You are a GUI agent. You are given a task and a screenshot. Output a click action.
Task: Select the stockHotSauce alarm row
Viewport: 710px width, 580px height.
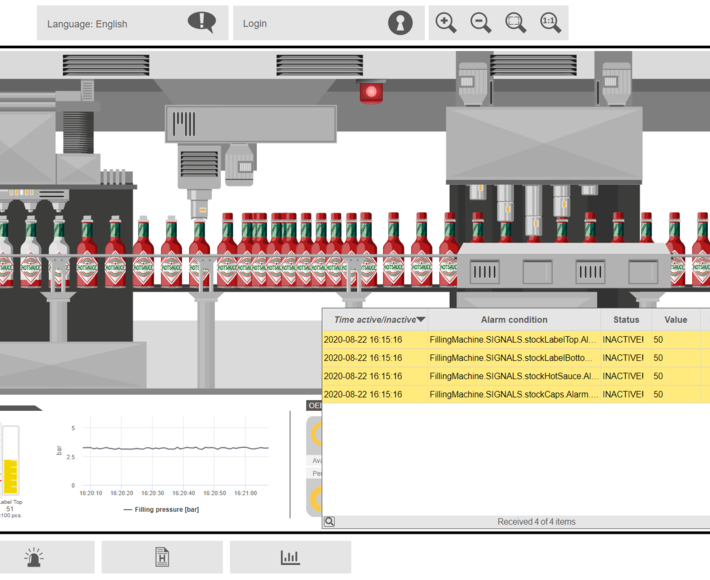pyautogui.click(x=515, y=377)
